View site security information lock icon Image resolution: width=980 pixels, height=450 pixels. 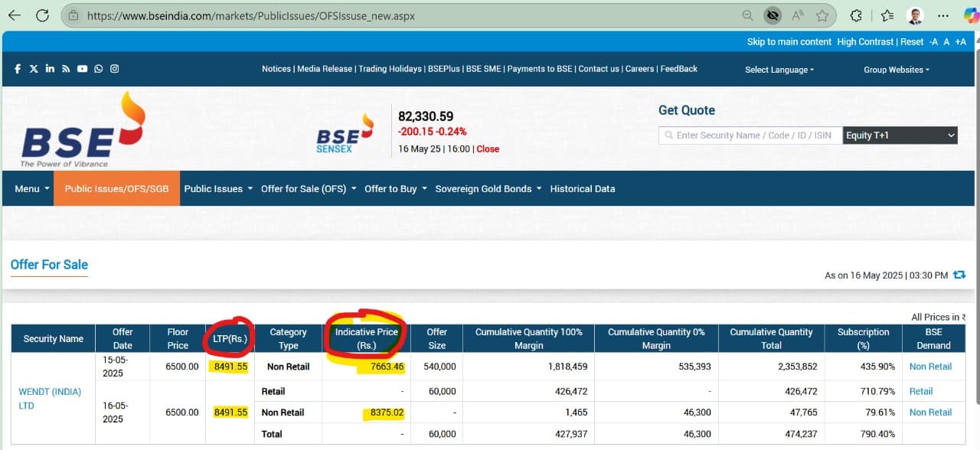point(73,15)
